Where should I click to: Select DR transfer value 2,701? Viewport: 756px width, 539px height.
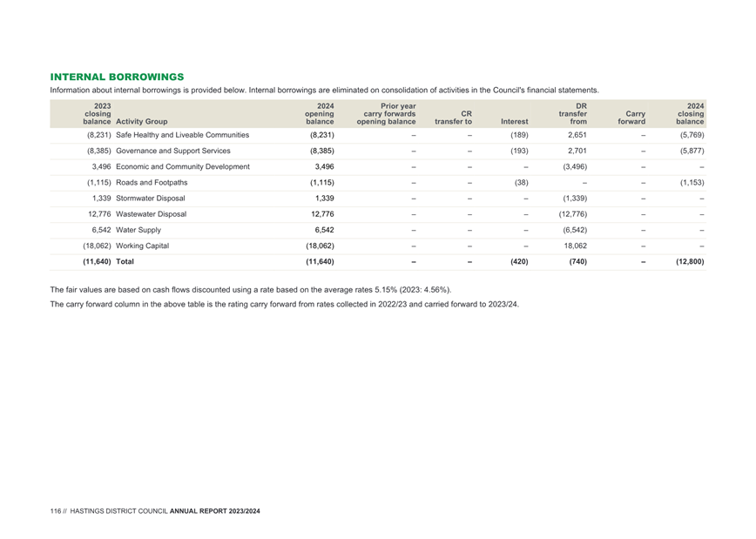pyautogui.click(x=577, y=151)
